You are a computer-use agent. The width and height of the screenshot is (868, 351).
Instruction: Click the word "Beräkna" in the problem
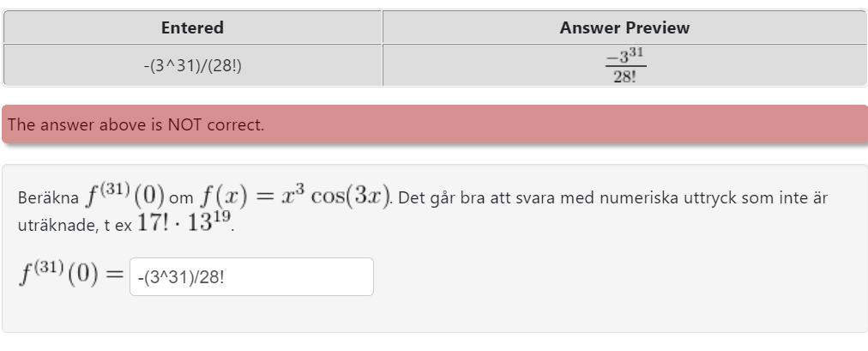[48, 198]
